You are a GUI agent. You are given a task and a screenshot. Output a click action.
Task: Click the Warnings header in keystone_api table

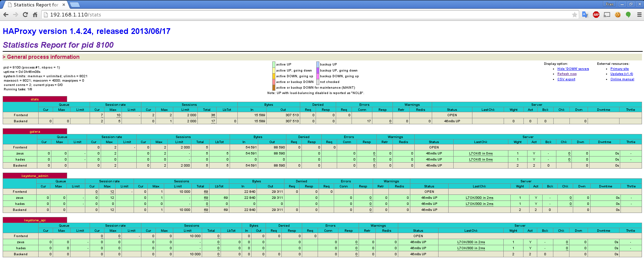coord(378,226)
